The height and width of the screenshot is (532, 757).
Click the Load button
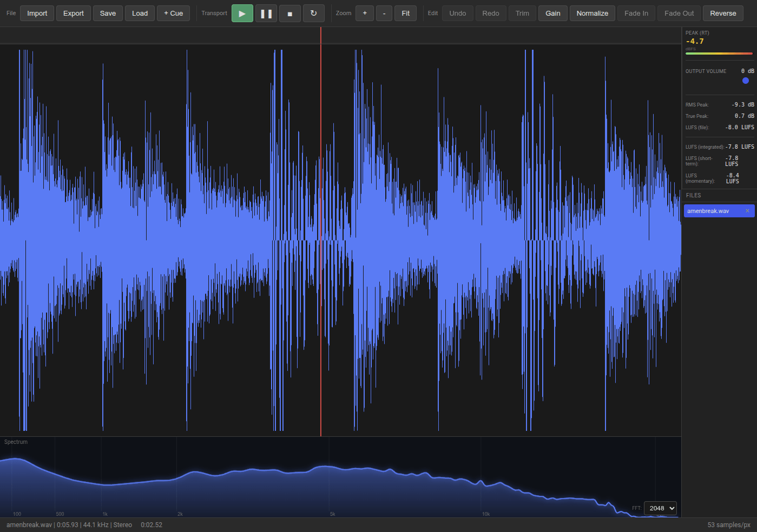tap(140, 14)
